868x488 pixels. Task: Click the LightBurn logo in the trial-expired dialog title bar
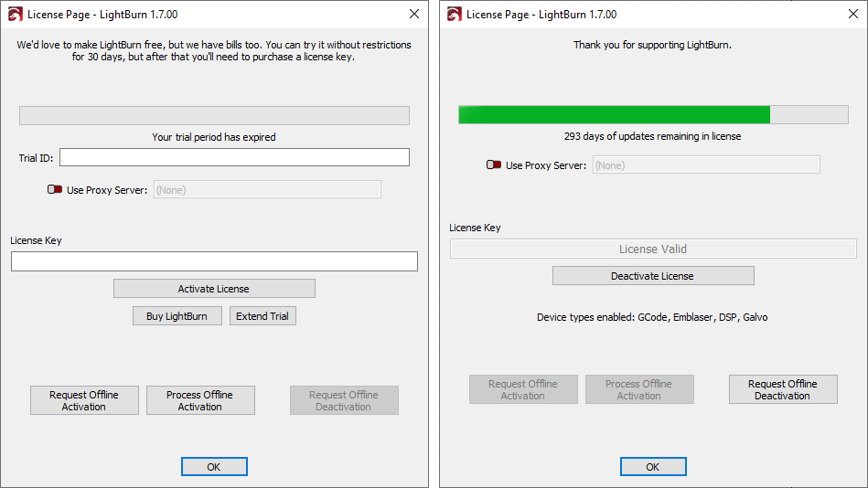coord(15,15)
